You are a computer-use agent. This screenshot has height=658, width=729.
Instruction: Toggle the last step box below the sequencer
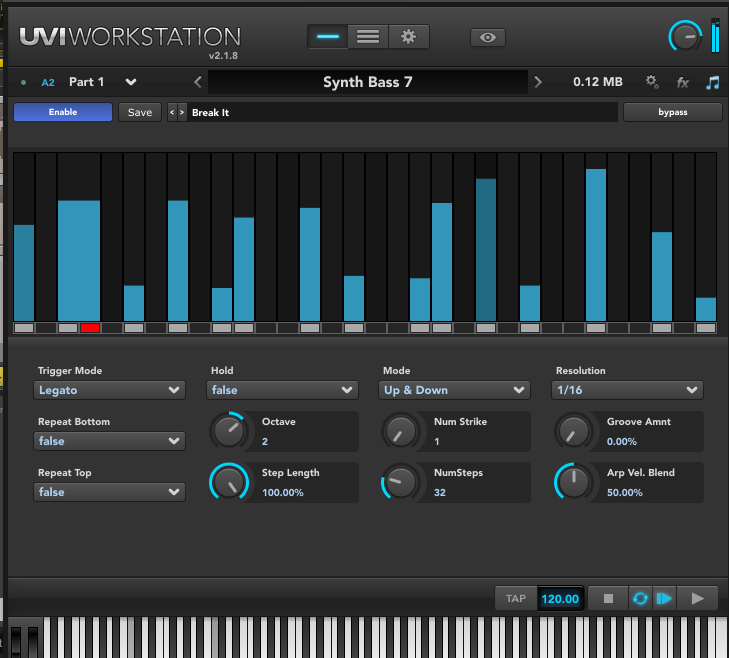pyautogui.click(x=706, y=328)
